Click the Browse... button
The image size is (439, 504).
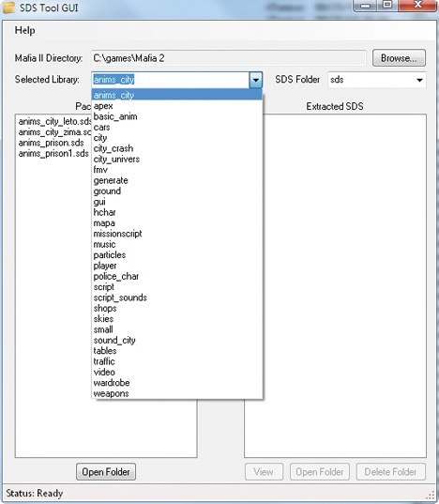(x=399, y=58)
